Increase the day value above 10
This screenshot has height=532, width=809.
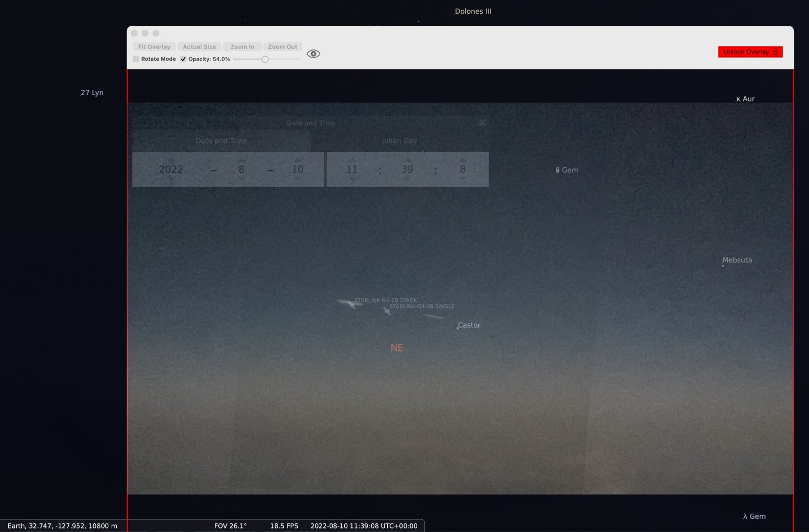click(298, 159)
